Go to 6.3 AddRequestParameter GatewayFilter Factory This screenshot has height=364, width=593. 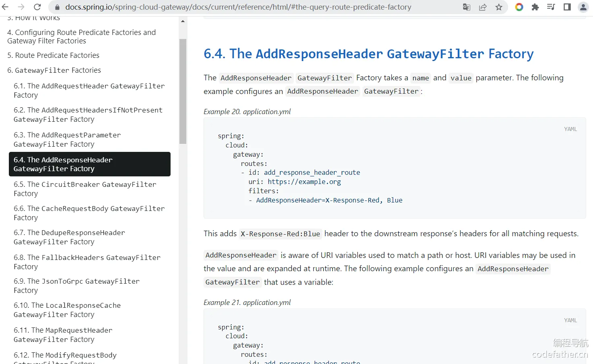click(x=67, y=139)
